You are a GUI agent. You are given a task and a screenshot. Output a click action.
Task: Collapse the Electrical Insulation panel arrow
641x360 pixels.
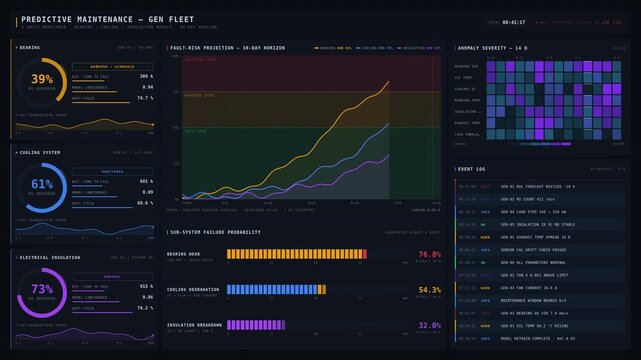click(16, 257)
